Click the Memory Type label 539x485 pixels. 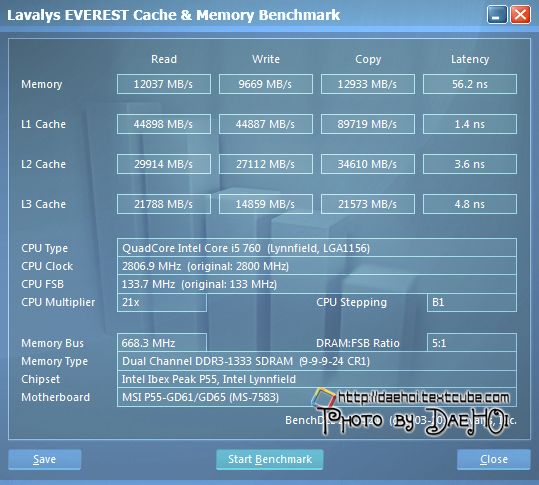click(54, 361)
